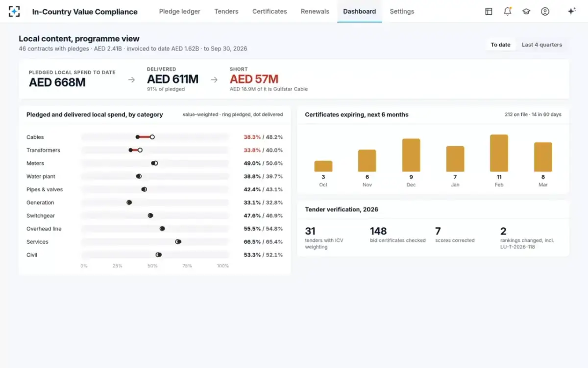Image resolution: width=588 pixels, height=368 pixels.
Task: Select the Nov certificates bar
Action: (x=367, y=160)
